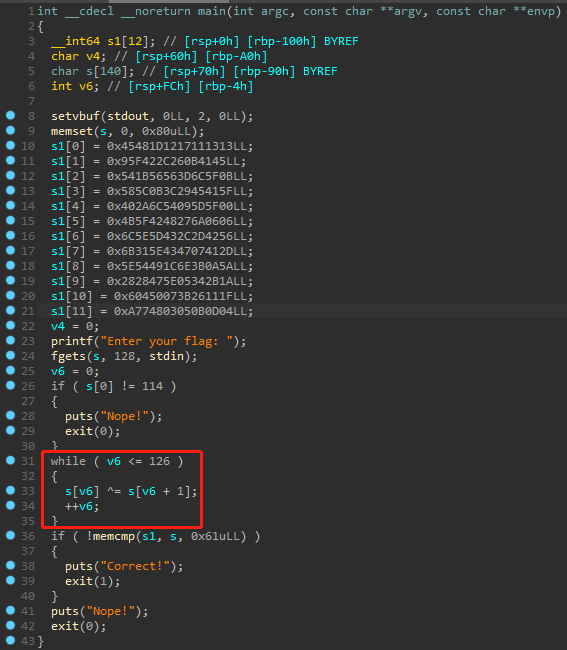Click the number 114 in the if condition
The width and height of the screenshot is (567, 650).
152,386
